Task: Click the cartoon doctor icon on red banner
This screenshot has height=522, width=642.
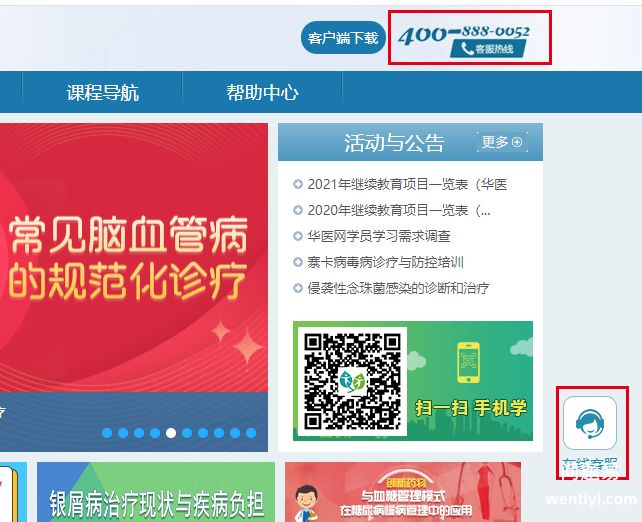Action: coord(307,504)
